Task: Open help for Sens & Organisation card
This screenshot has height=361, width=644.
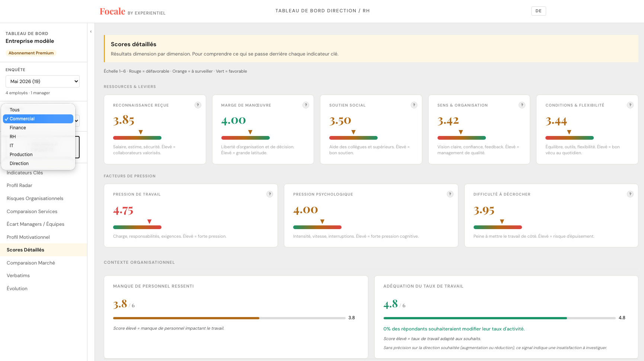Action: tap(522, 105)
